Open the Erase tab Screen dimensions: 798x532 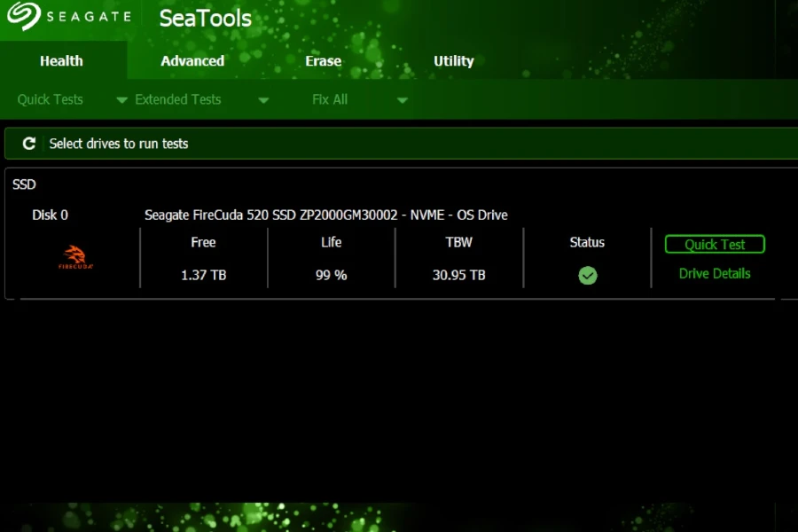click(x=323, y=61)
